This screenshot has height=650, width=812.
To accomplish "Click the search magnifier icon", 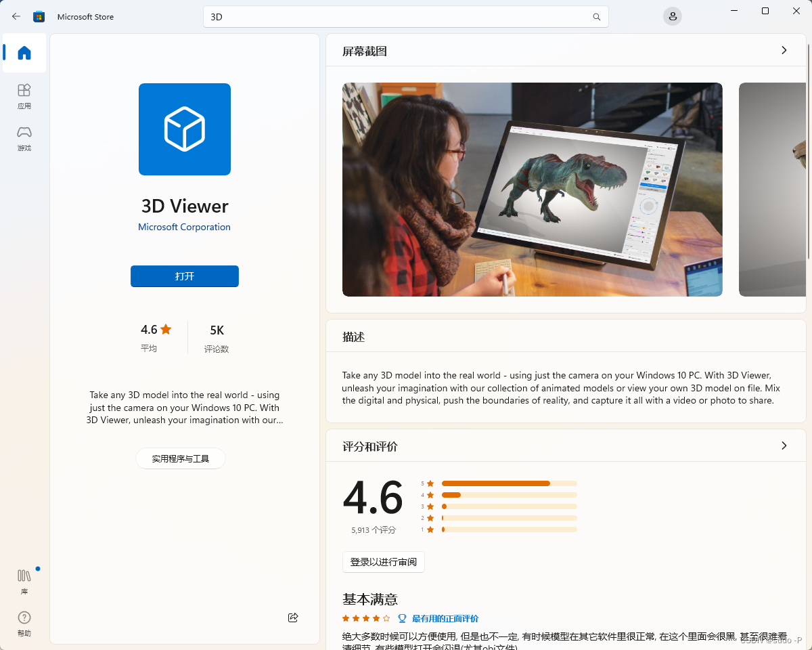I will [596, 17].
